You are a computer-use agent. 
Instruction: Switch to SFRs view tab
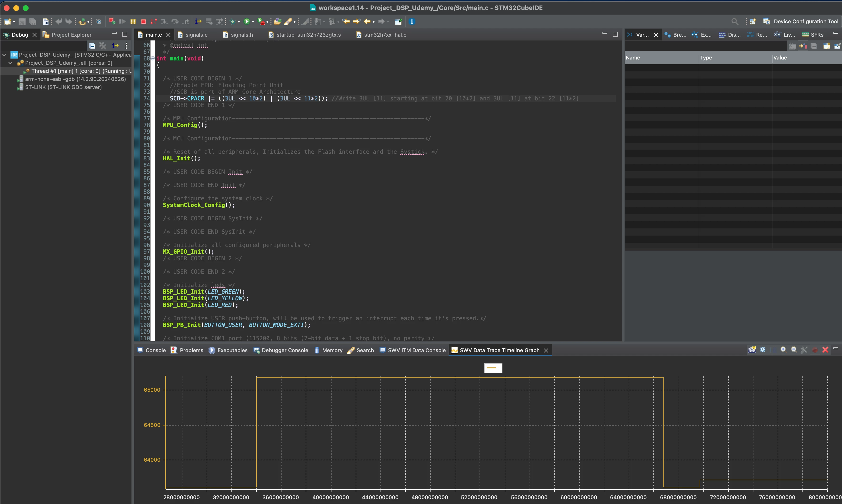coord(813,35)
